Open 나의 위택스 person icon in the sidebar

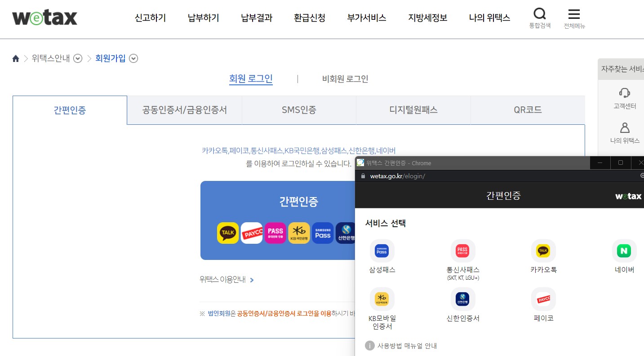625,127
